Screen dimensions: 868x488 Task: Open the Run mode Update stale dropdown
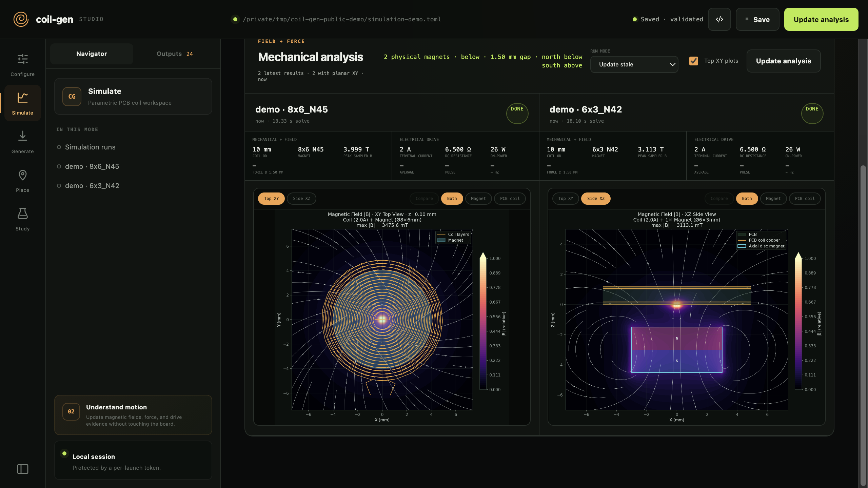click(x=634, y=64)
